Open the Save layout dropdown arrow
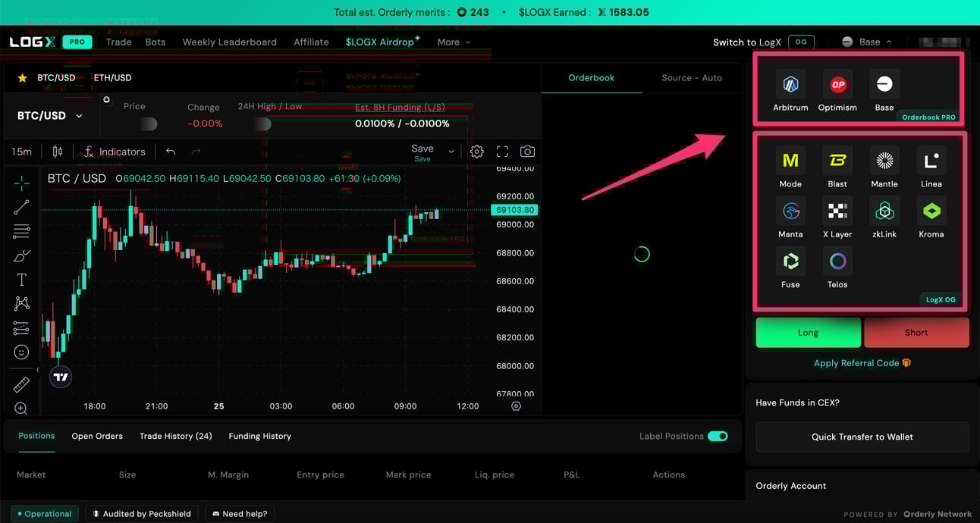 pyautogui.click(x=451, y=152)
